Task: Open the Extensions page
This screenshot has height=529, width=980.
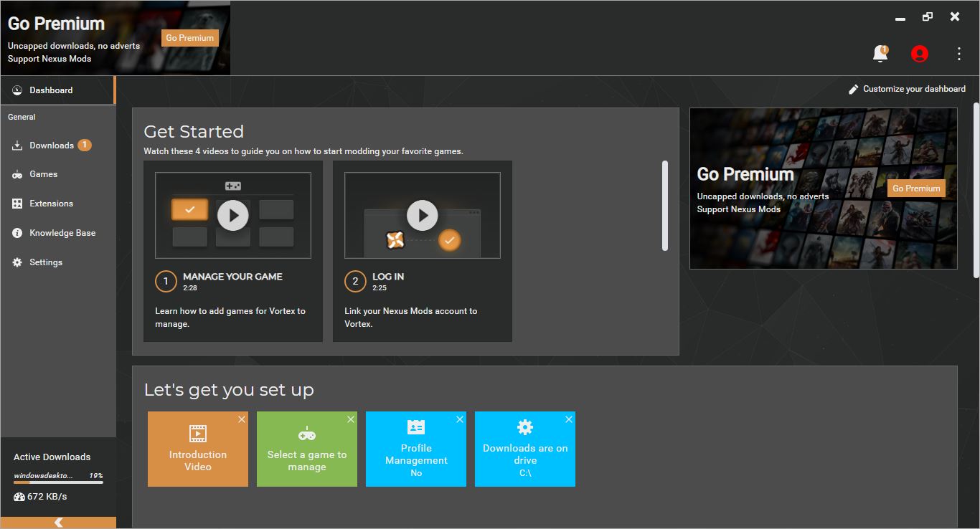Action: pyautogui.click(x=57, y=204)
